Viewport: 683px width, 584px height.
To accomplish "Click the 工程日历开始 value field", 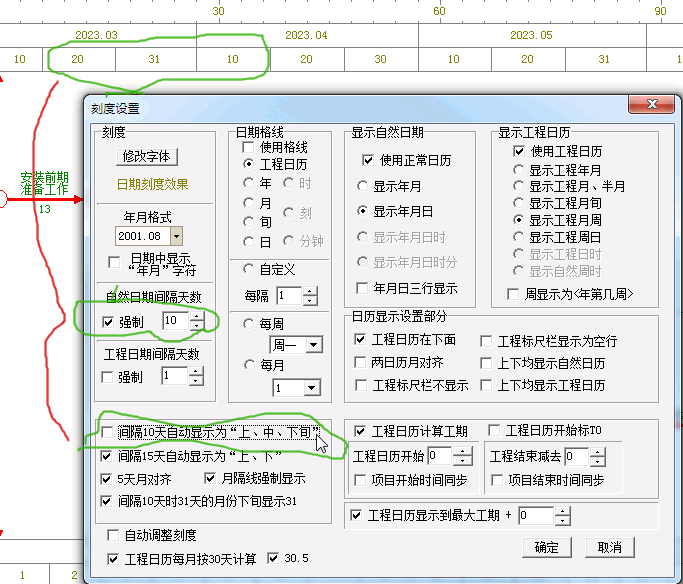I will pyautogui.click(x=440, y=456).
